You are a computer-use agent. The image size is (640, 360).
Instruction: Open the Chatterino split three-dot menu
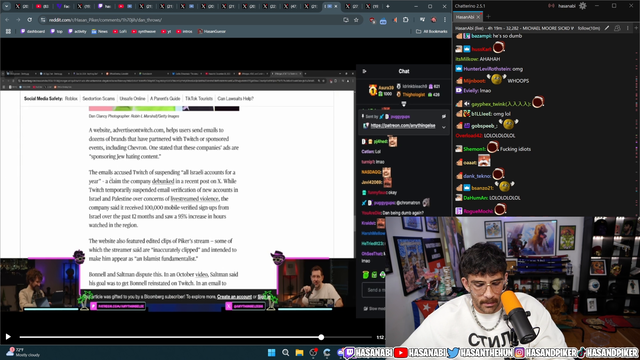pos(628,28)
